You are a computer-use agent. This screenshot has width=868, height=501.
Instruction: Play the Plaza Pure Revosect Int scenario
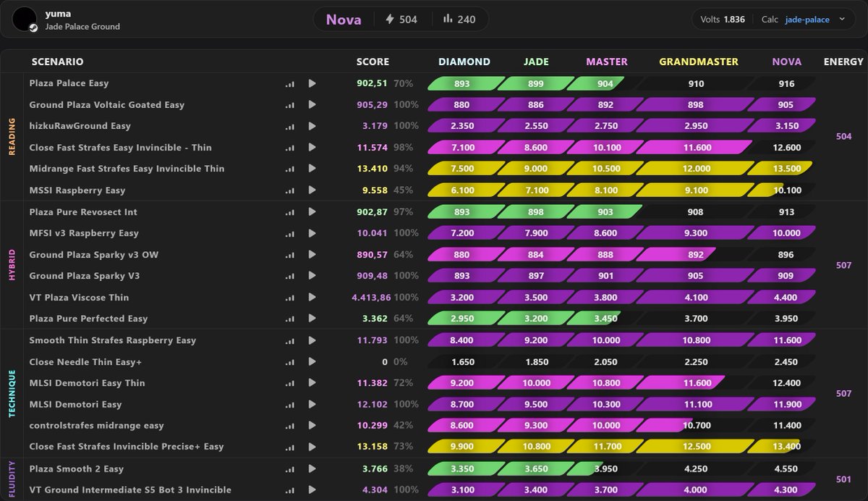pos(312,212)
